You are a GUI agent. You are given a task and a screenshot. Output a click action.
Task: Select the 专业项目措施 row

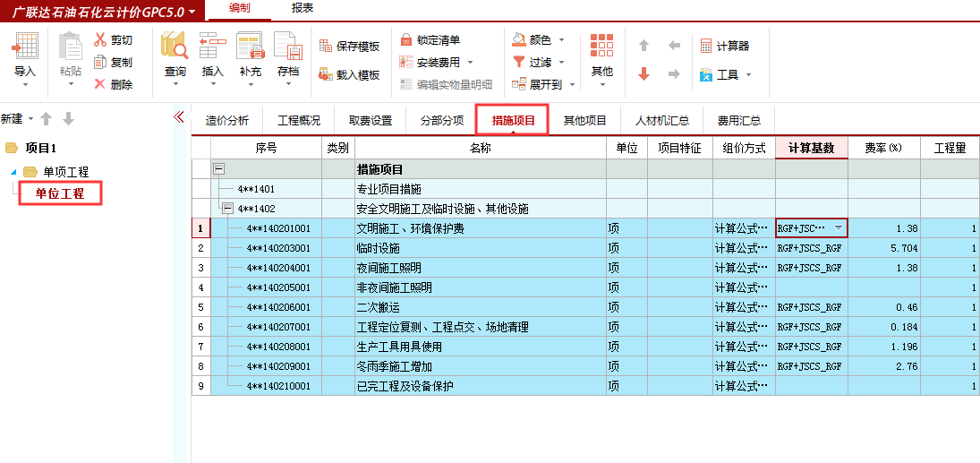[x=388, y=189]
